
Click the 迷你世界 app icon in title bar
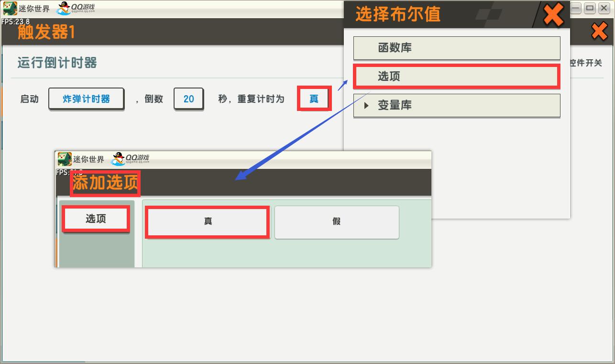pyautogui.click(x=10, y=9)
